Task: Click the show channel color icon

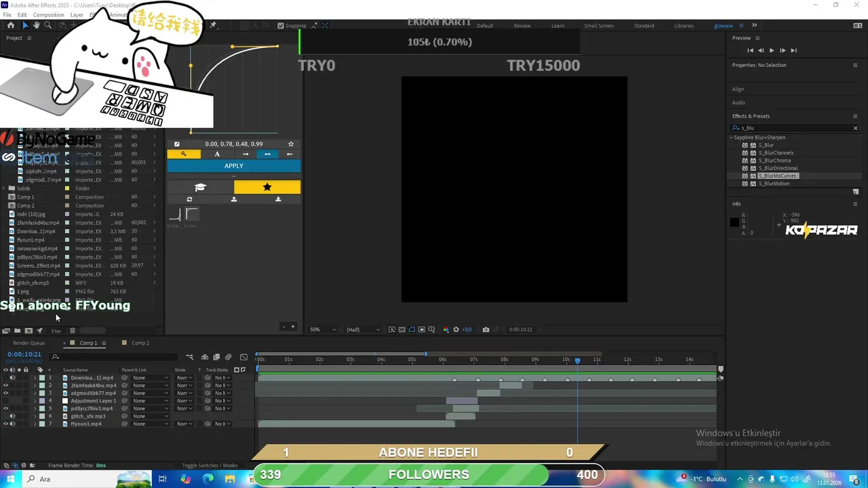Action: coord(446,329)
